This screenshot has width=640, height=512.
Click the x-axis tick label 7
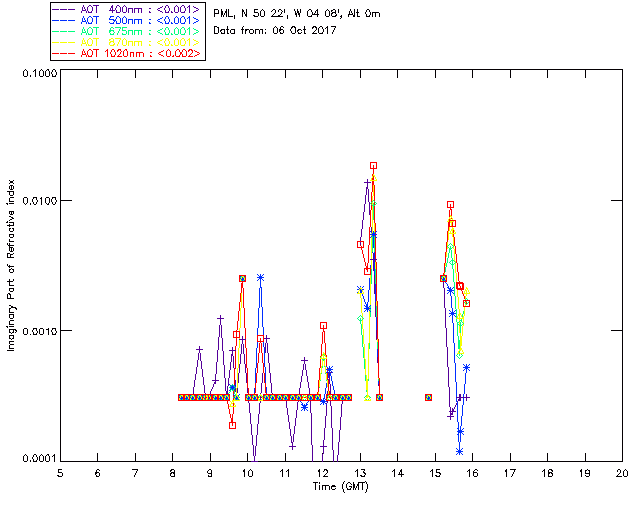click(135, 473)
